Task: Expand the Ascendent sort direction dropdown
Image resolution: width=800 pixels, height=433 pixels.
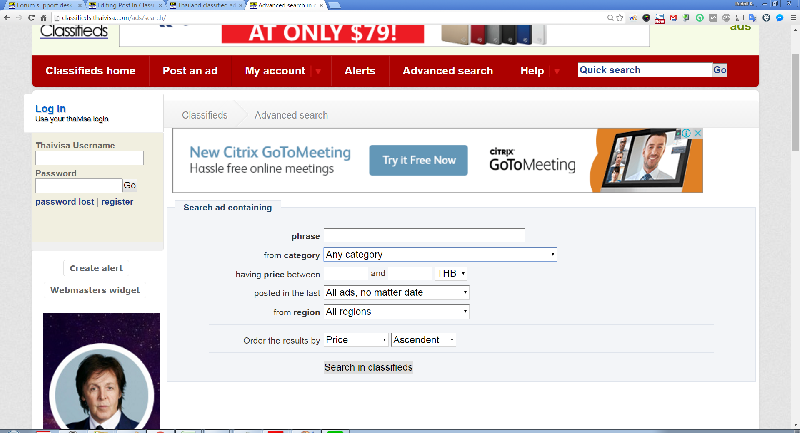Action: pos(423,340)
